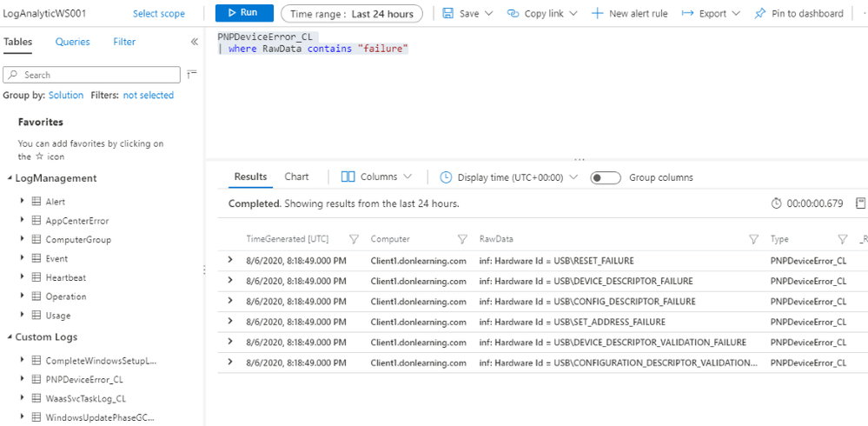Switch to the Chart tab
Viewport: 868px width, 426px height.
[x=296, y=176]
